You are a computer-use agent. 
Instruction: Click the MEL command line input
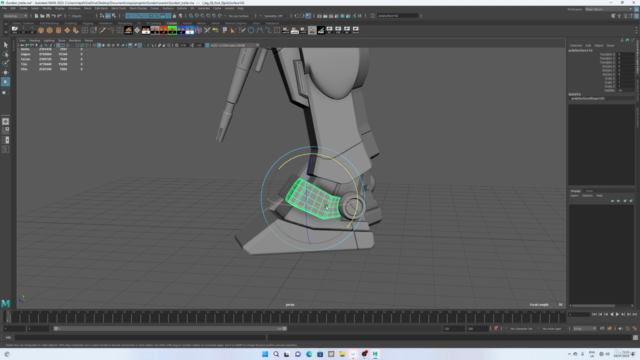pyautogui.click(x=140, y=338)
